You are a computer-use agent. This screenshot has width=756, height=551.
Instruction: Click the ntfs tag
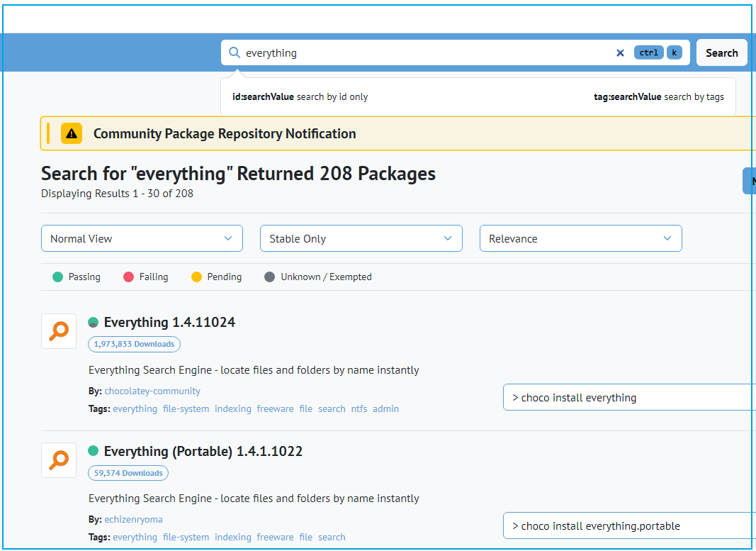[x=359, y=408]
